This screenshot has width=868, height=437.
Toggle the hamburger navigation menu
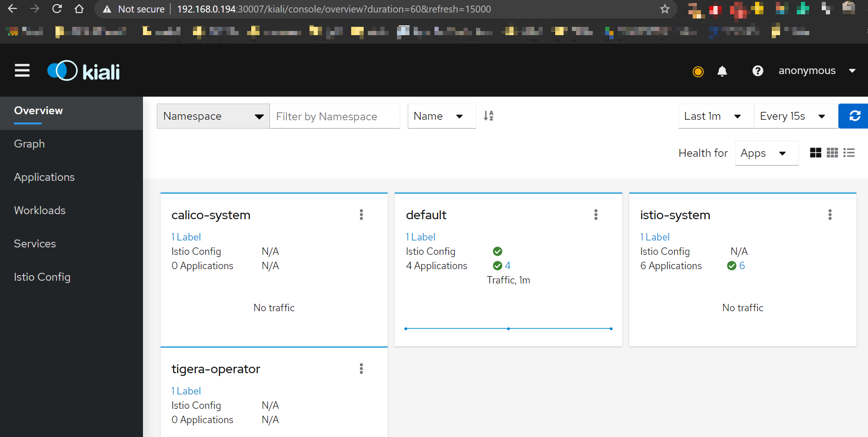22,71
